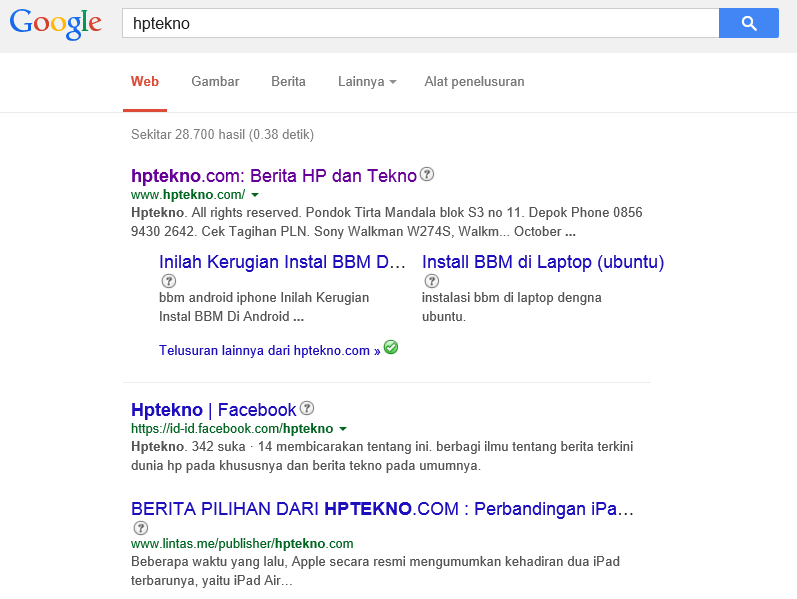Screen dimensions: 797x599
Task: Click question mark icon beside 'Hptekno | Facebook'
Action: click(x=306, y=408)
